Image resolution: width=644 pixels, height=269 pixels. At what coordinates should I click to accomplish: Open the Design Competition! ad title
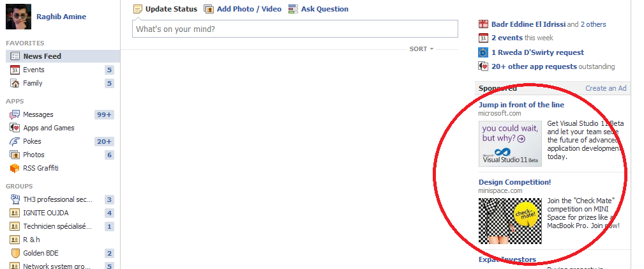point(514,182)
